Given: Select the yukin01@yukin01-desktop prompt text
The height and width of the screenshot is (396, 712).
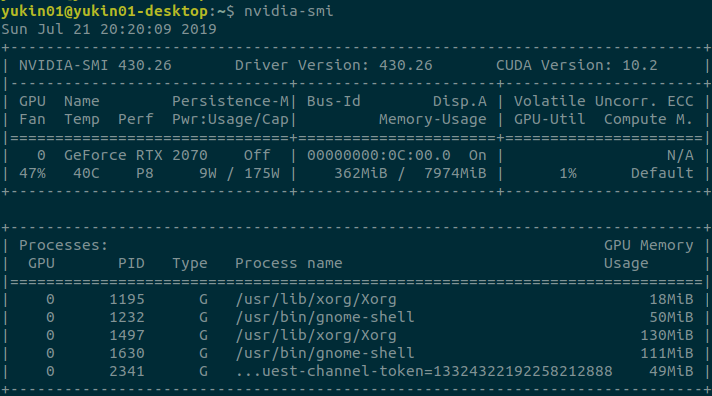Looking at the screenshot, I should pyautogui.click(x=104, y=11).
